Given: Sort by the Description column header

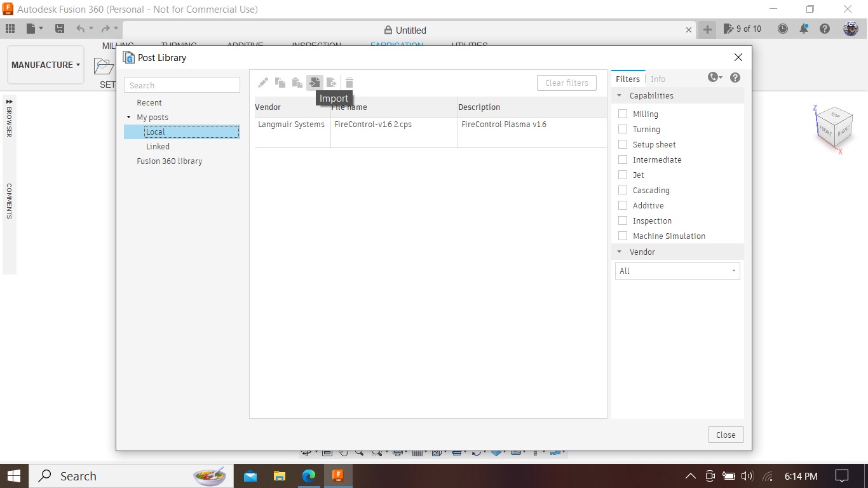Looking at the screenshot, I should 532,107.
